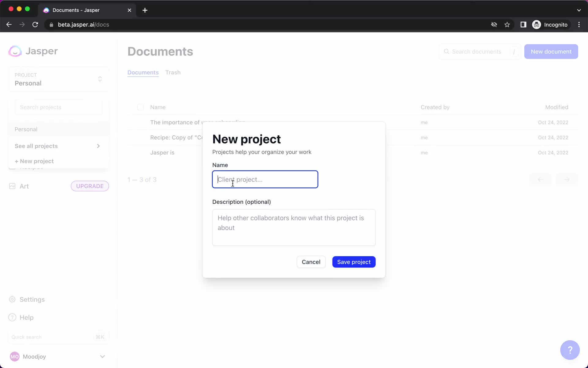Click the Art image icon in the sidebar

click(12, 186)
